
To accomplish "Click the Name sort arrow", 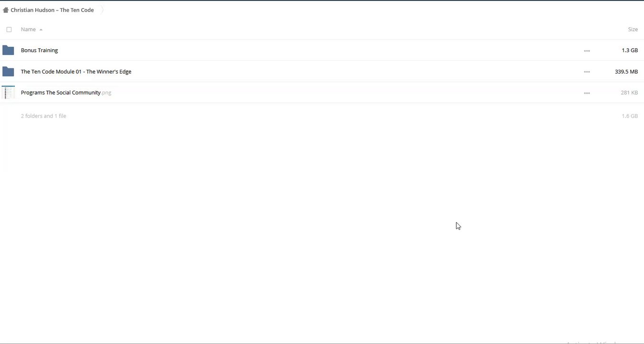I will (x=41, y=30).
